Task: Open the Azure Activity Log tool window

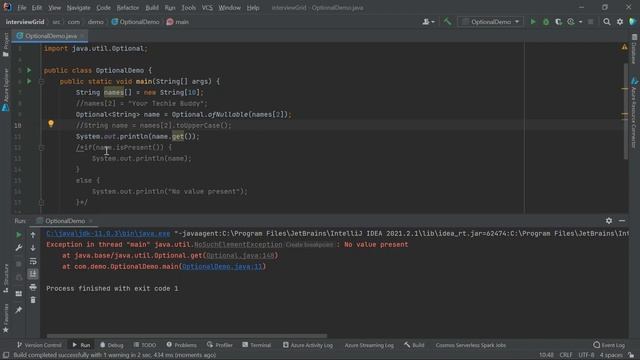Action: click(x=307, y=345)
